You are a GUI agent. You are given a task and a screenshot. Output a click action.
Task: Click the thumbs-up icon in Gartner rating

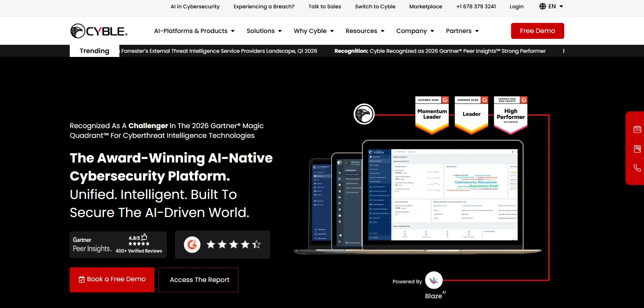[x=144, y=237]
